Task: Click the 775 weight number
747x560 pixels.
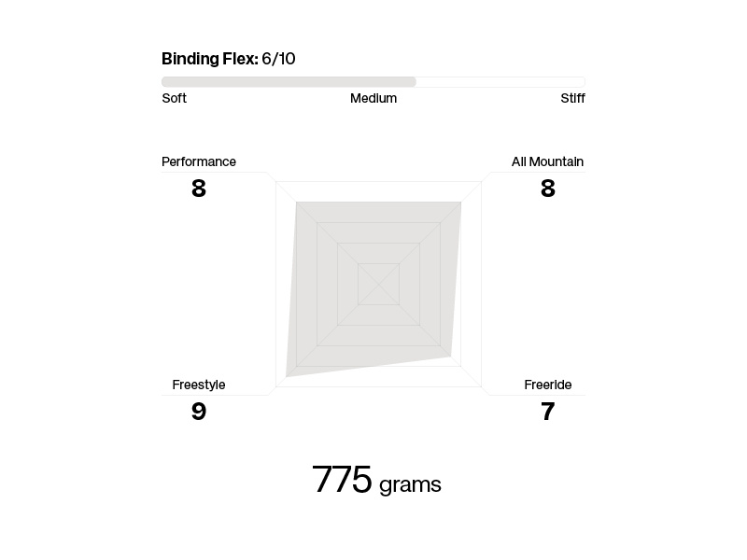Action: coord(342,481)
